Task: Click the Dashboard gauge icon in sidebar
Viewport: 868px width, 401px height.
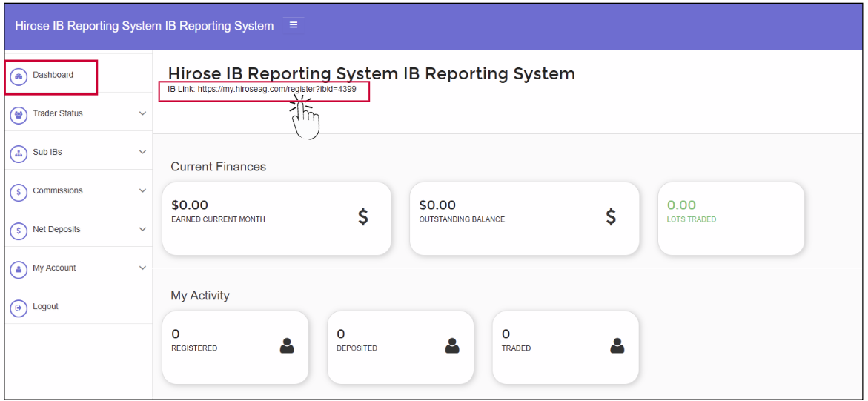Action: (19, 76)
